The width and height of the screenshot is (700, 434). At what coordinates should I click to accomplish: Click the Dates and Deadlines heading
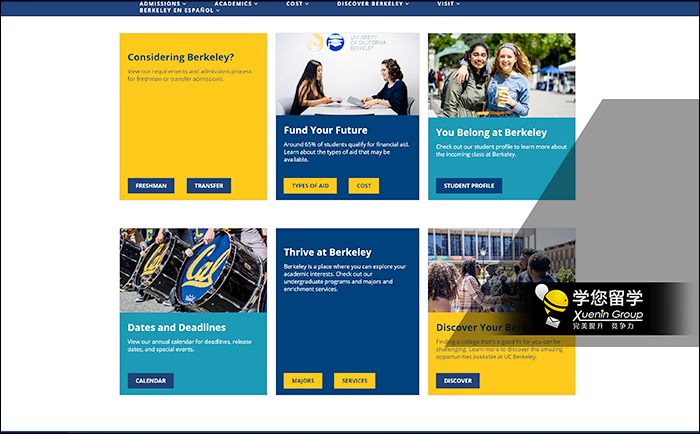click(176, 328)
